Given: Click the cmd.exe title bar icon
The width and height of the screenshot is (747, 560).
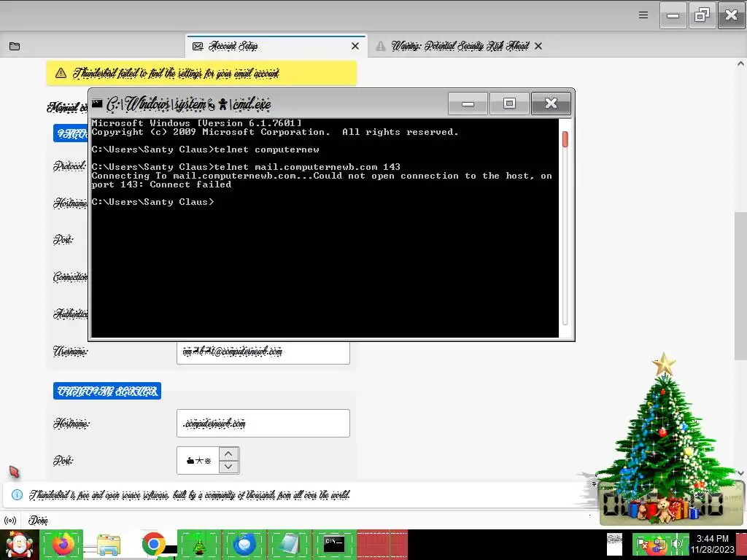Looking at the screenshot, I should [97, 104].
